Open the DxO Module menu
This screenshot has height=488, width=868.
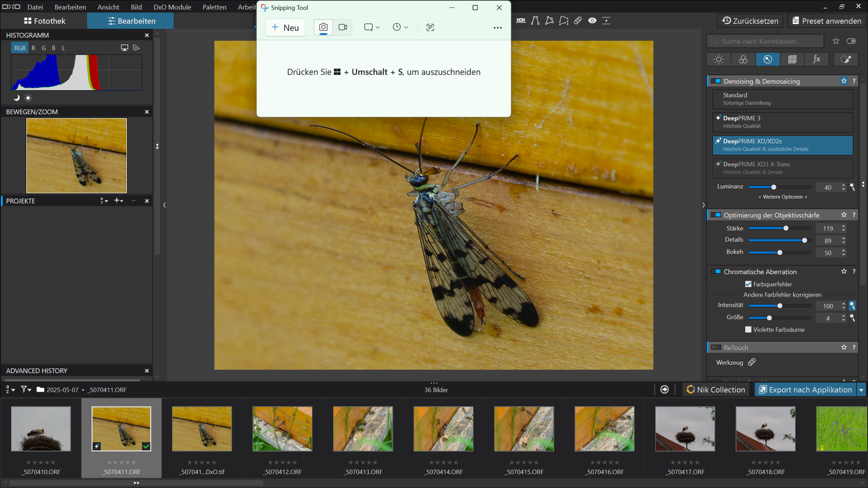(x=172, y=7)
